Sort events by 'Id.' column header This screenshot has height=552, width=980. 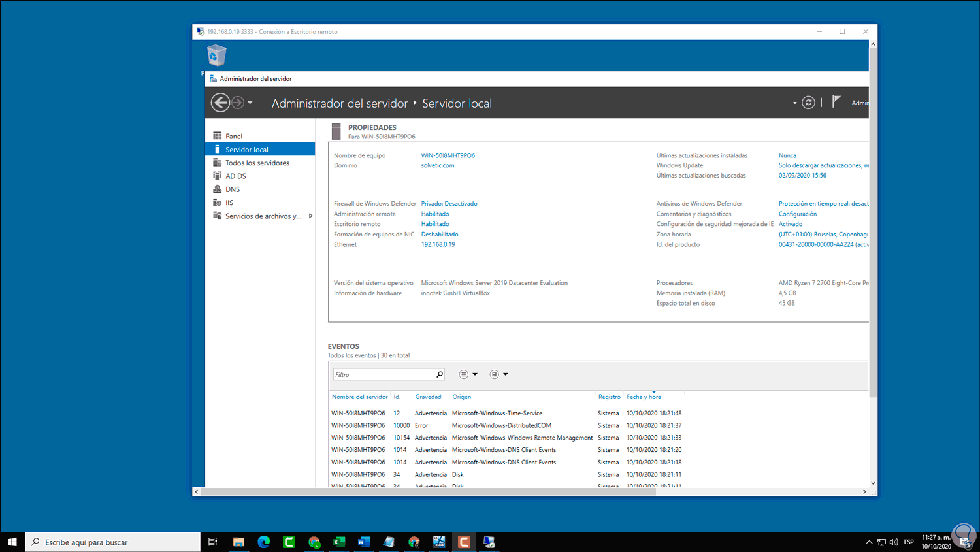tap(397, 397)
